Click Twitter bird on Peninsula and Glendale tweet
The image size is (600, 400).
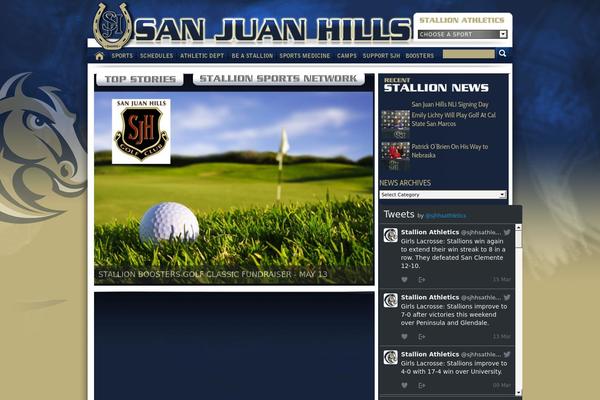pos(507,297)
